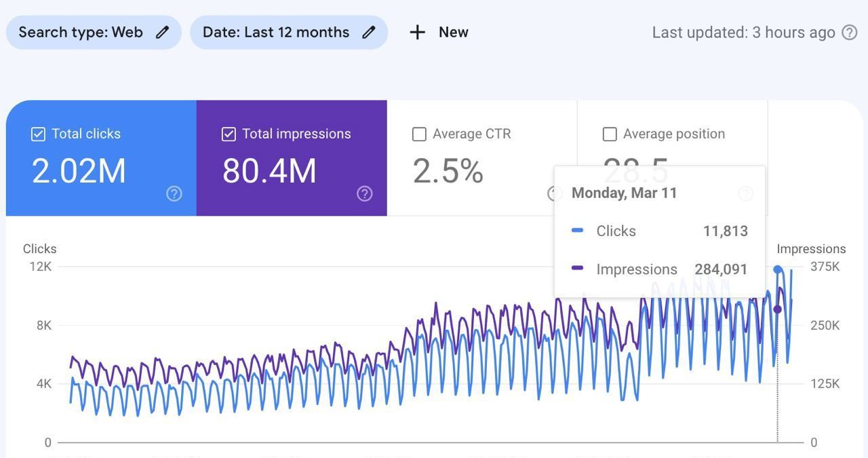The height and width of the screenshot is (458, 868).
Task: Click the plus icon beside New
Action: coord(418,33)
